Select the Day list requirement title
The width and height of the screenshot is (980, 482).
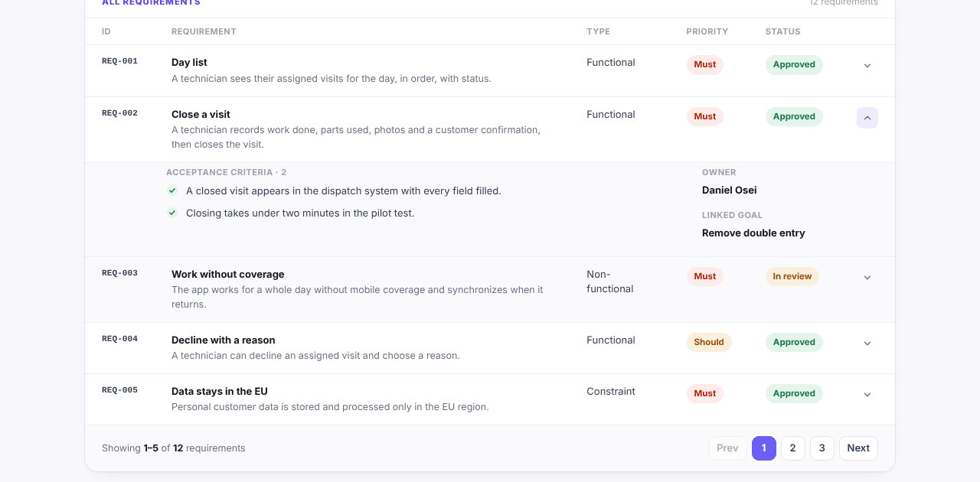point(189,63)
